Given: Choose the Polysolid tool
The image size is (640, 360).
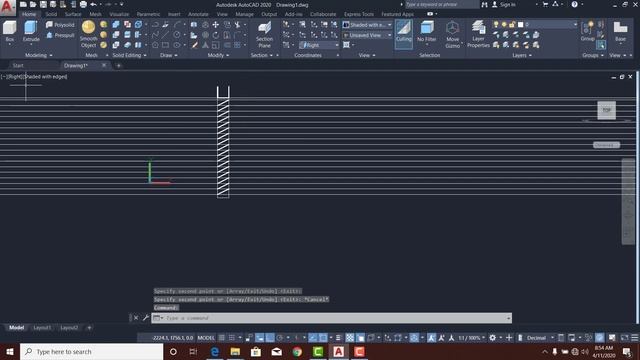Looking at the screenshot, I should tap(60, 25).
